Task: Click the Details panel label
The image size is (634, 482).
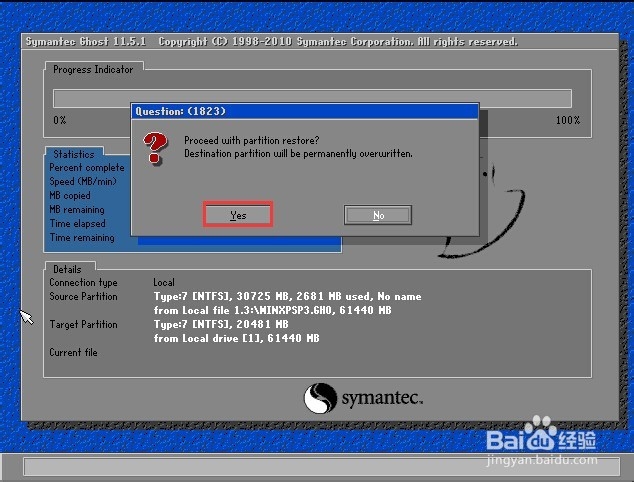Action: click(67, 269)
